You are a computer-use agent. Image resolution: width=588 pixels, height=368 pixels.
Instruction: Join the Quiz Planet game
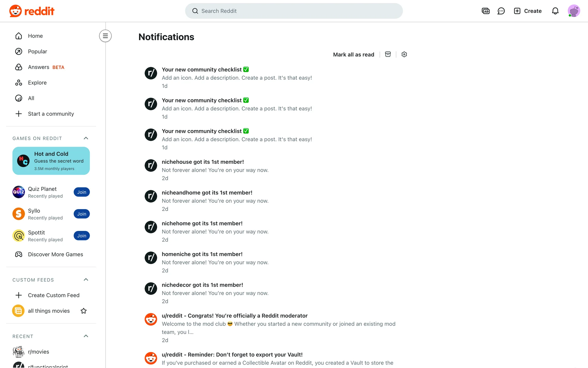[81, 192]
